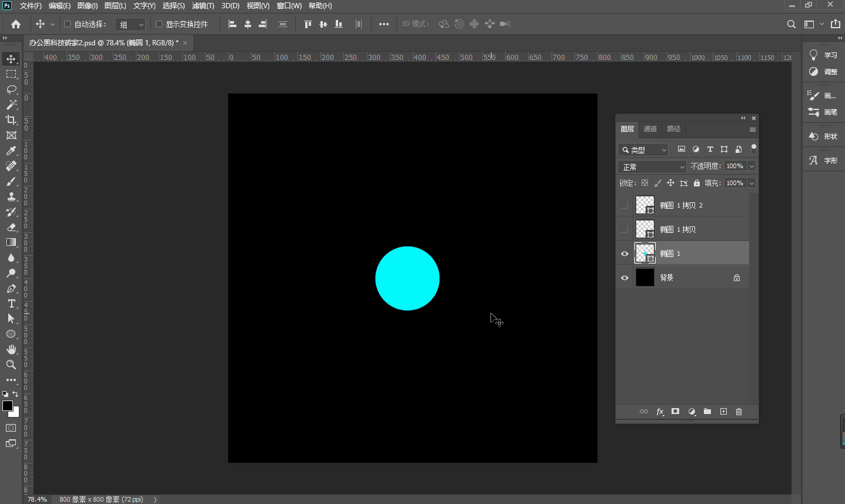Open the blend mode dropdown showing 正常

point(652,166)
